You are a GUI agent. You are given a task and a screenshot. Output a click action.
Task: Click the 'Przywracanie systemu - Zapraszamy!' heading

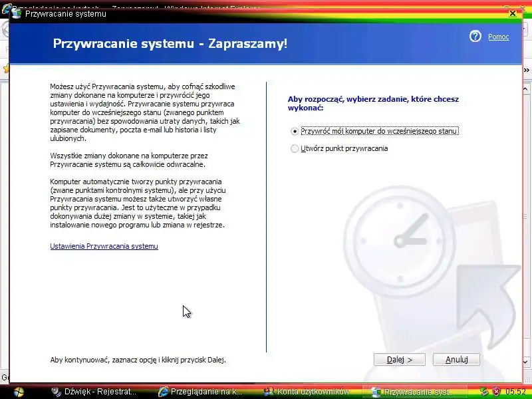click(x=170, y=44)
